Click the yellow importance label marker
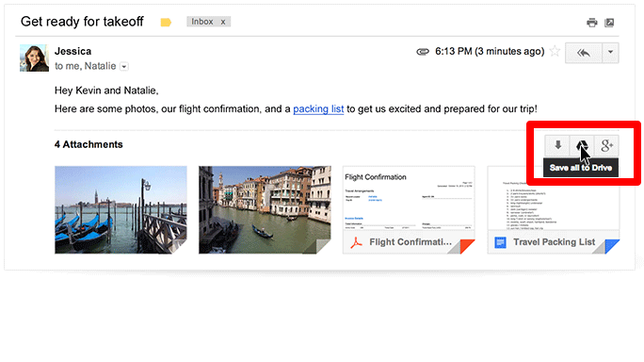The width and height of the screenshot is (644, 362). click(x=166, y=23)
